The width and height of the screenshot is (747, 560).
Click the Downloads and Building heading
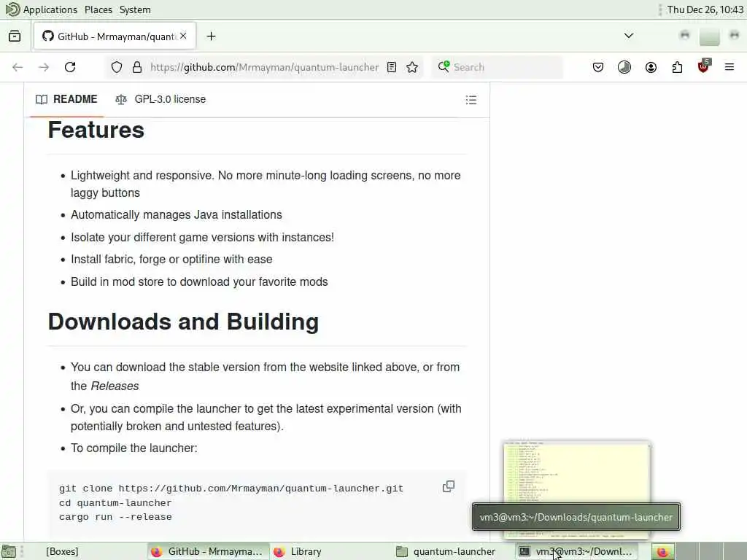pos(183,322)
